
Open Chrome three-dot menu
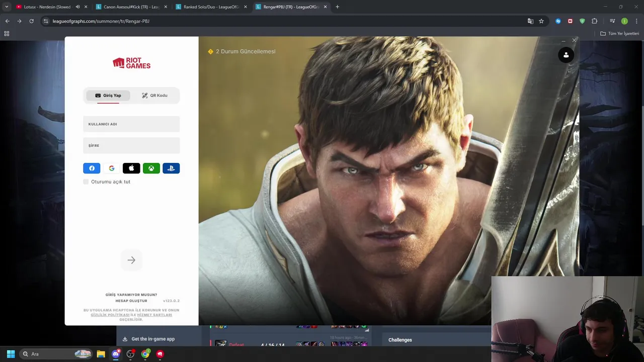click(x=636, y=21)
